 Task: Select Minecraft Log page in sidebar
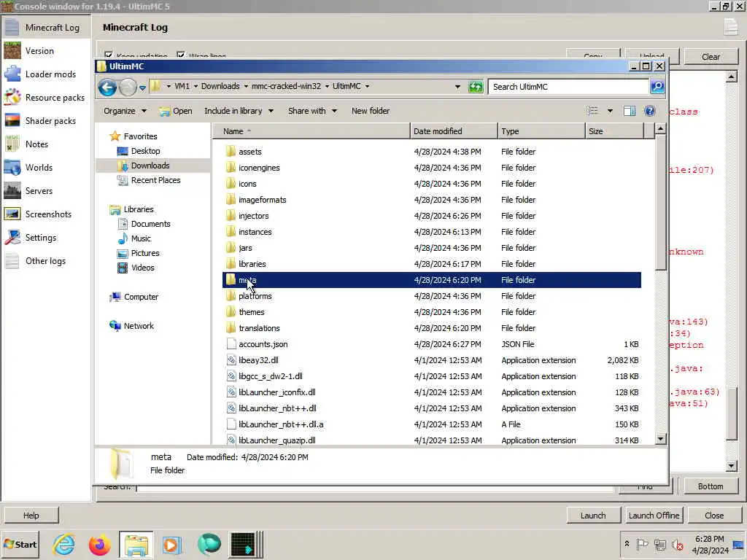(x=45, y=28)
